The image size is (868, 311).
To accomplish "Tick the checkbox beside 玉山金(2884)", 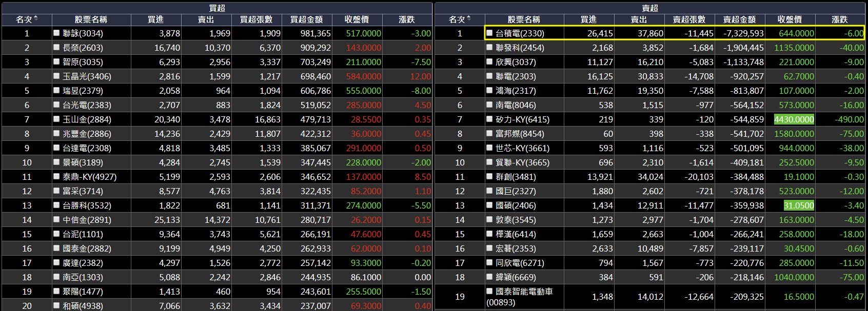I will click(56, 119).
